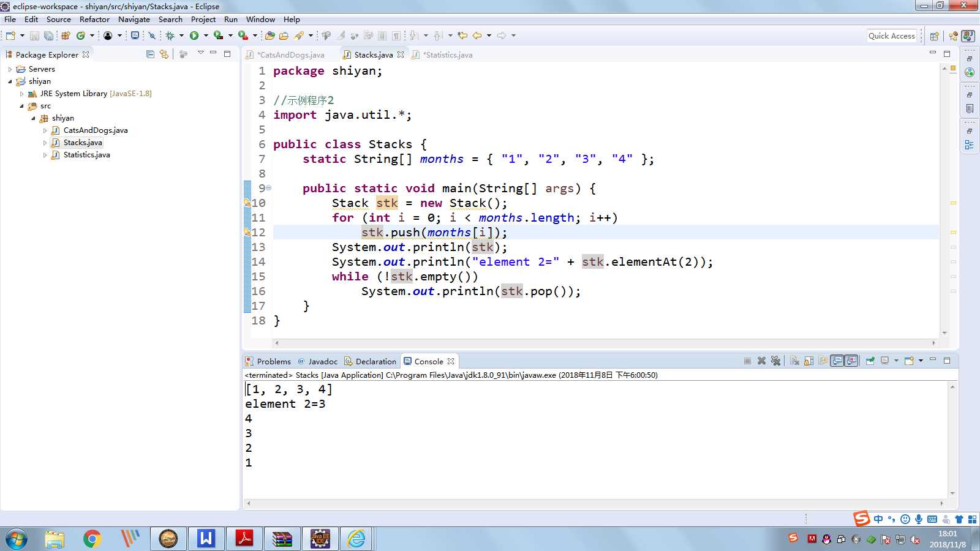Expand the Servers tree node
Image resolution: width=980 pixels, height=551 pixels.
(10, 69)
